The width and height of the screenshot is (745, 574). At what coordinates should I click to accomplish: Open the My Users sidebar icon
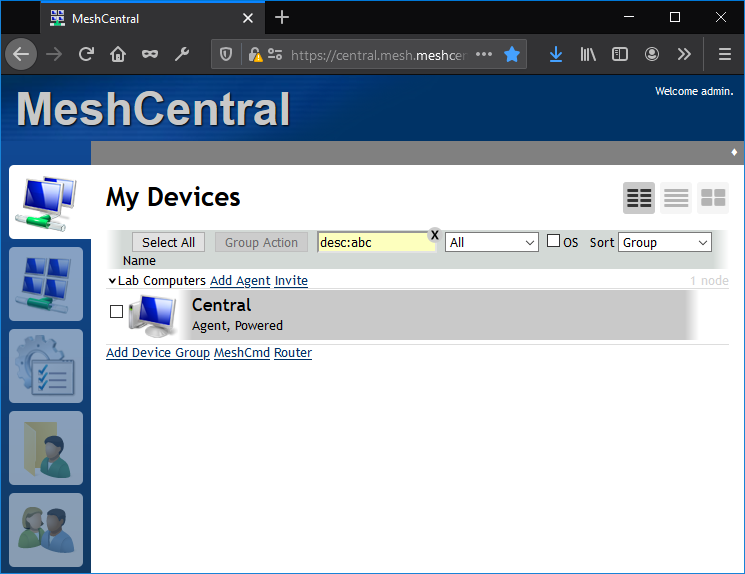click(x=46, y=530)
